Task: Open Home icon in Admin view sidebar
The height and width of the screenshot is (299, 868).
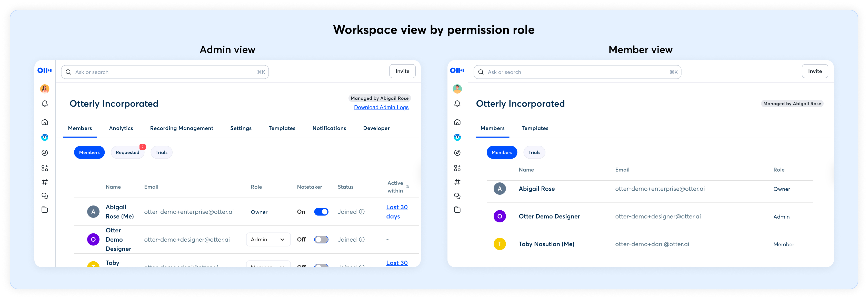Action: click(x=44, y=122)
